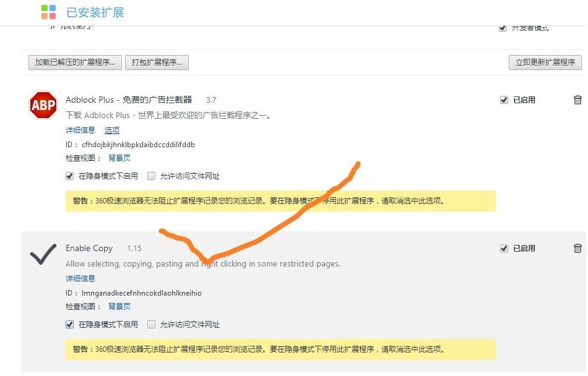Toggle the 开发者模式 checkbox

click(x=503, y=28)
